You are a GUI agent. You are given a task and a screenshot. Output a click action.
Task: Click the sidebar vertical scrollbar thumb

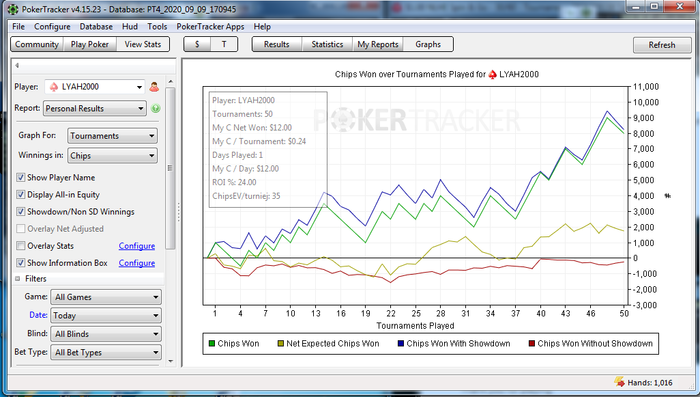coord(170,168)
